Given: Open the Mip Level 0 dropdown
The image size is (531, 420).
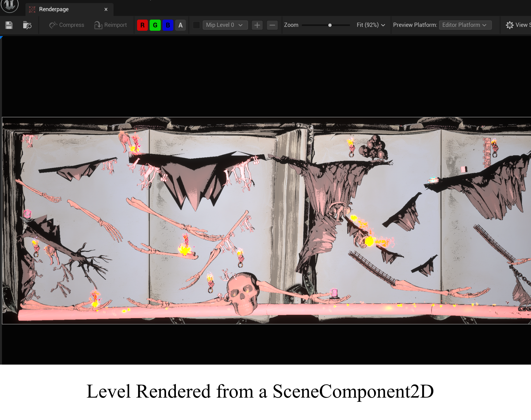Looking at the screenshot, I should coord(225,25).
